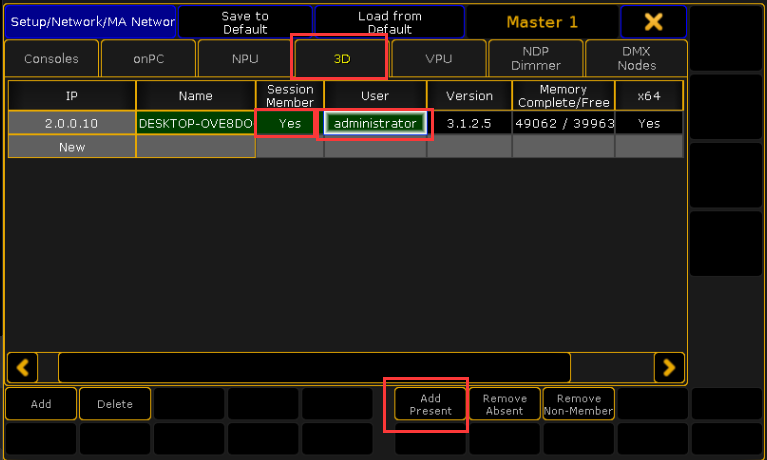Click the scroll right arrow
The height and width of the screenshot is (460, 767).
[669, 367]
